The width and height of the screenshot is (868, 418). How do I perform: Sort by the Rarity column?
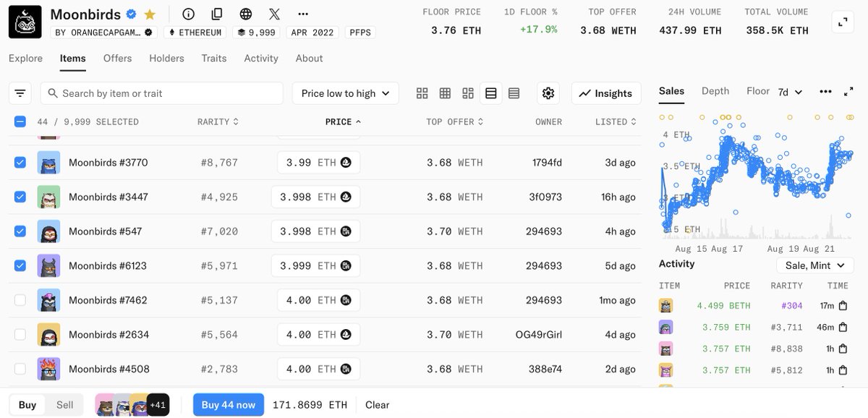tap(218, 121)
